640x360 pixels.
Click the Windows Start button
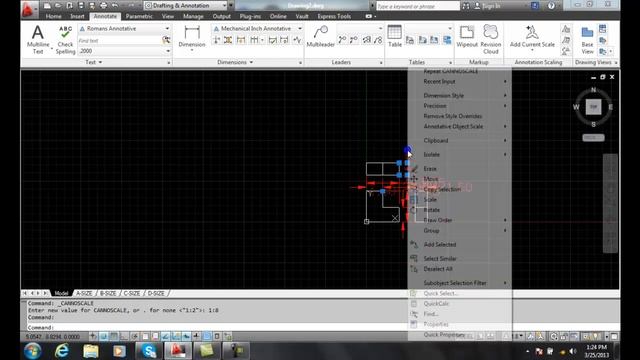pos(33,351)
